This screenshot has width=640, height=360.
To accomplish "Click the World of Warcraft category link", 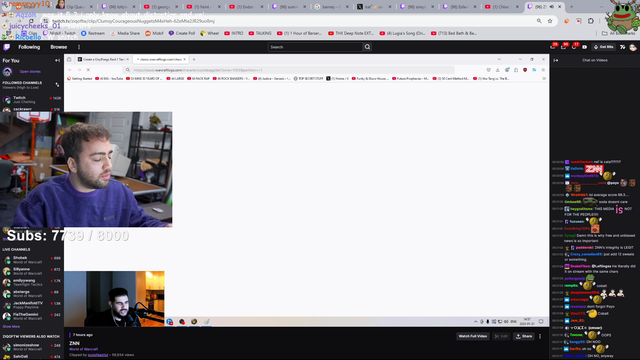I will pos(83,349).
